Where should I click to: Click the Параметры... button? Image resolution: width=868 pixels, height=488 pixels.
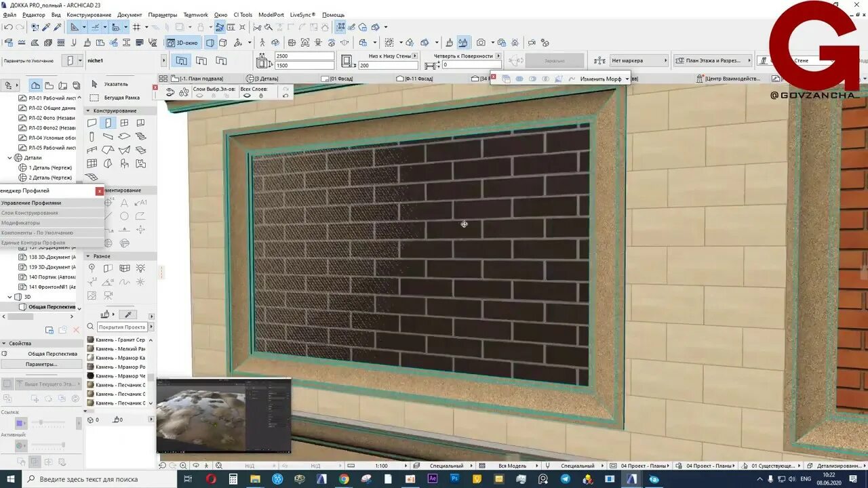point(41,364)
